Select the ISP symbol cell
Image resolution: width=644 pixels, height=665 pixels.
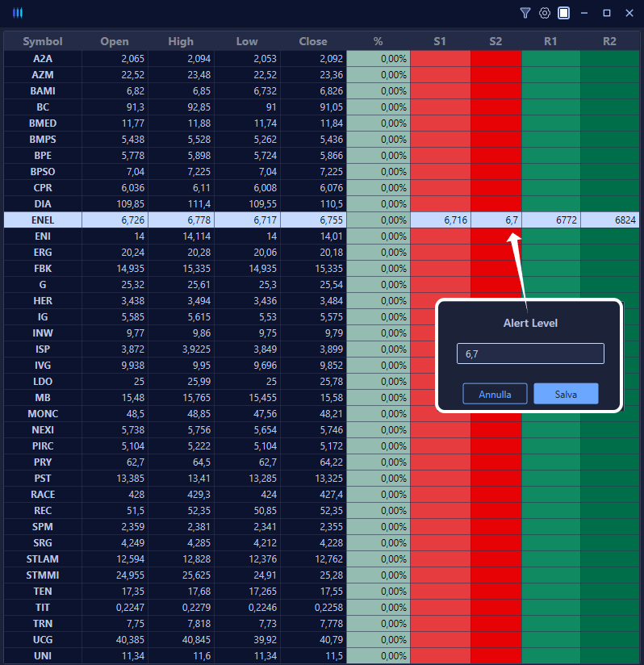point(43,349)
